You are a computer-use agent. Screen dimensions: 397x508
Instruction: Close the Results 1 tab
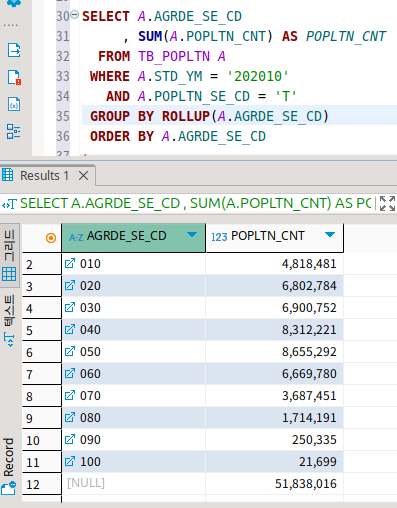(84, 175)
